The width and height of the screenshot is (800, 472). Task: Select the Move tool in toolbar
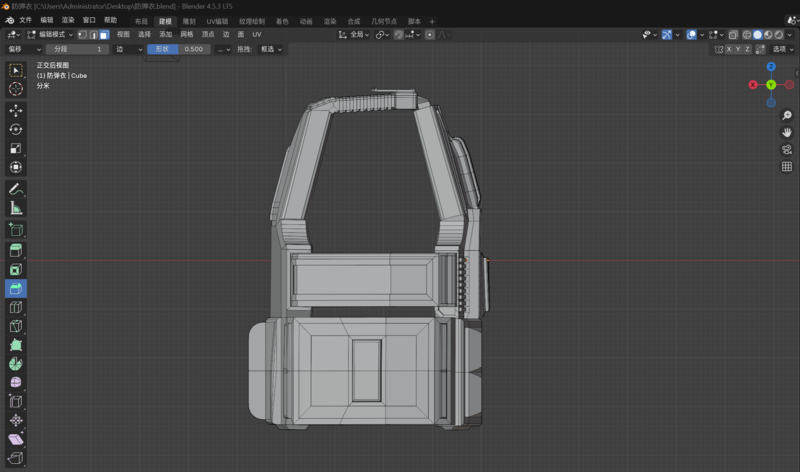16,110
